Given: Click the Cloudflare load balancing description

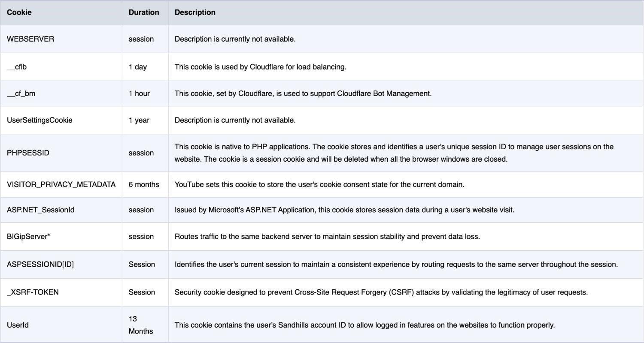Looking at the screenshot, I should pos(260,67).
